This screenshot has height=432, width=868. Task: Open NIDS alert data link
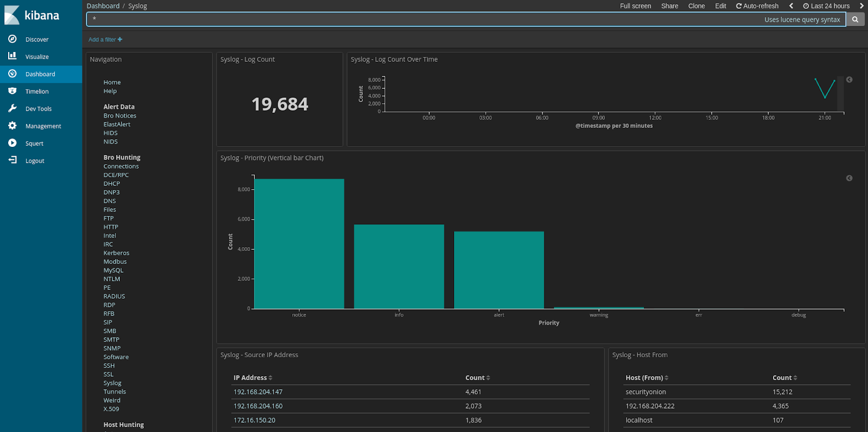(x=111, y=141)
